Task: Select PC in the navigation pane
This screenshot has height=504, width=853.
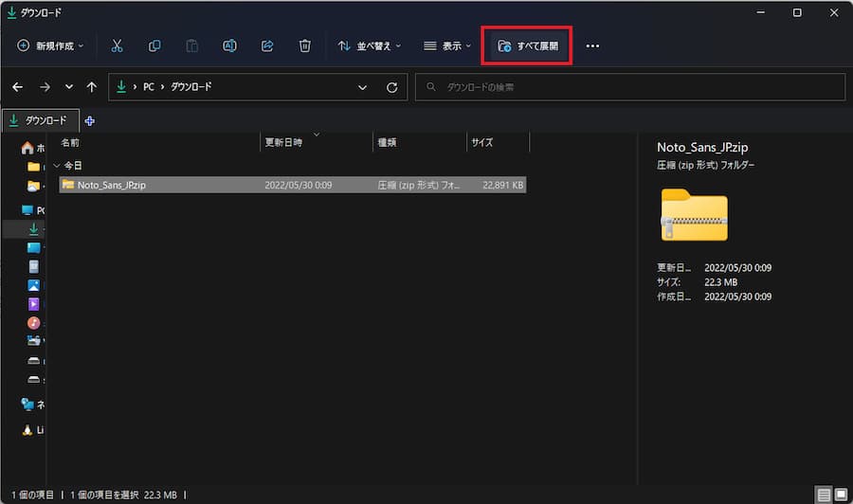Action: pyautogui.click(x=32, y=210)
